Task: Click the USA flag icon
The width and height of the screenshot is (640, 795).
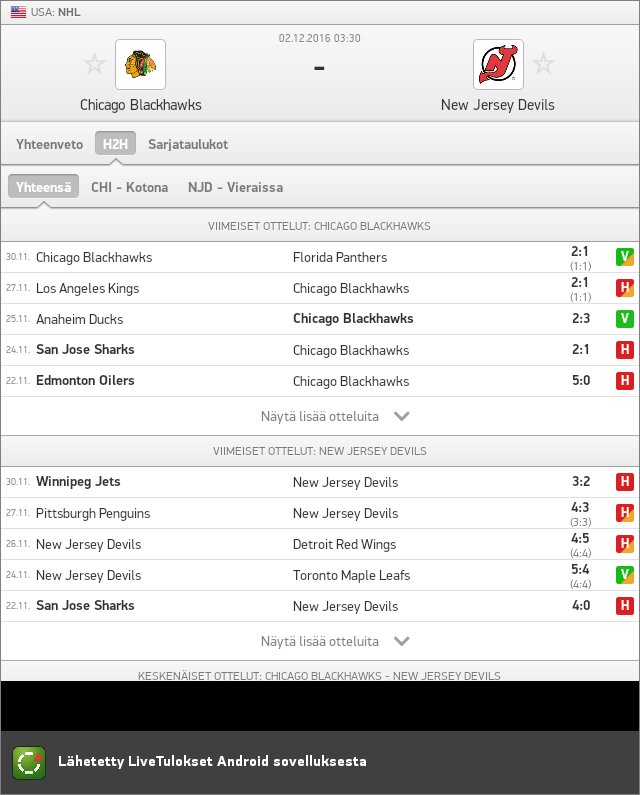Action: [18, 12]
